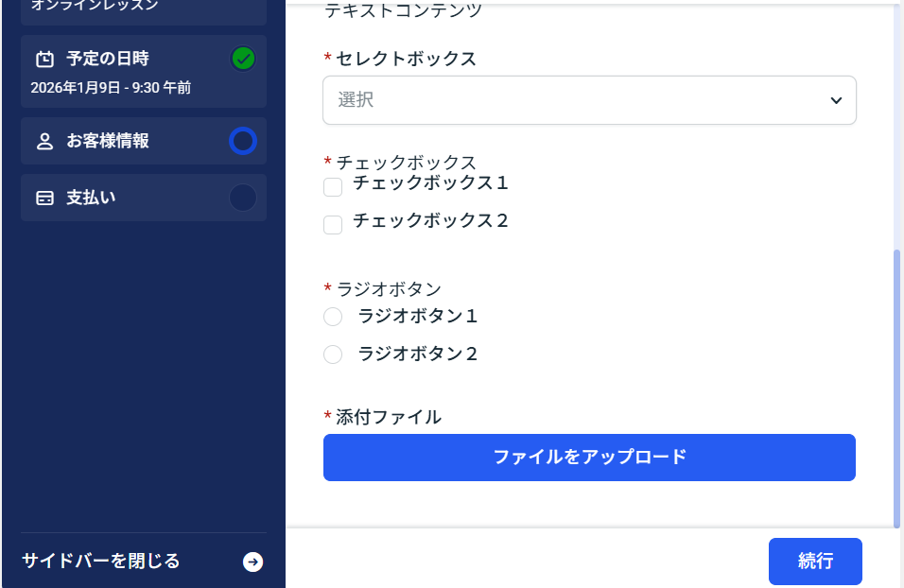The image size is (904, 588).
Task: Click the green checkmark status icon
Action: point(243,60)
